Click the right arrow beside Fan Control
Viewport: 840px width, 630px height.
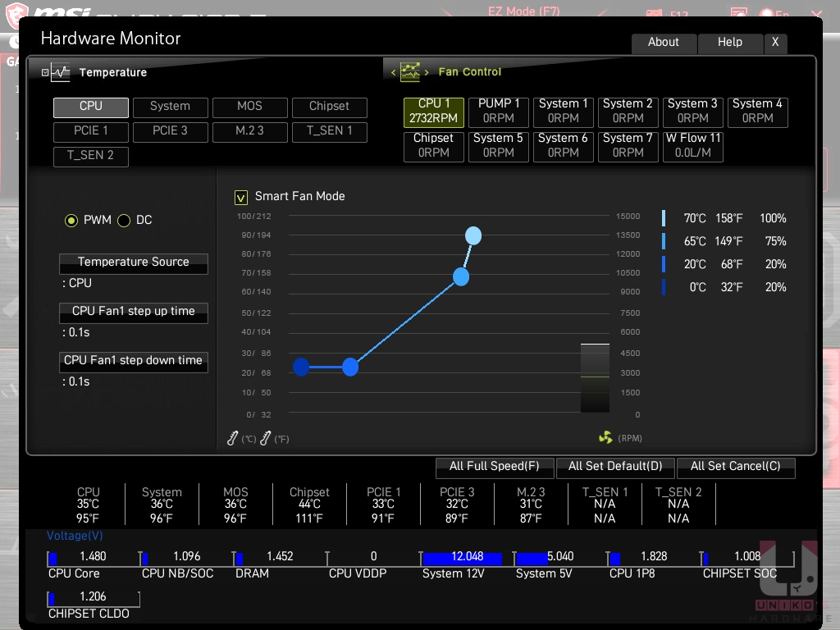427,72
